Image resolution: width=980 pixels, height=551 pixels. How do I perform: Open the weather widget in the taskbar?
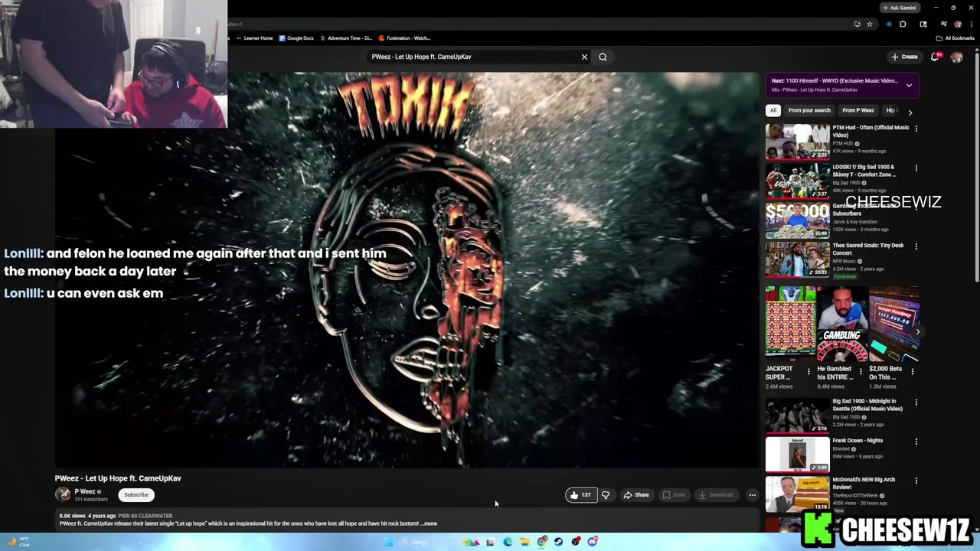(17, 542)
